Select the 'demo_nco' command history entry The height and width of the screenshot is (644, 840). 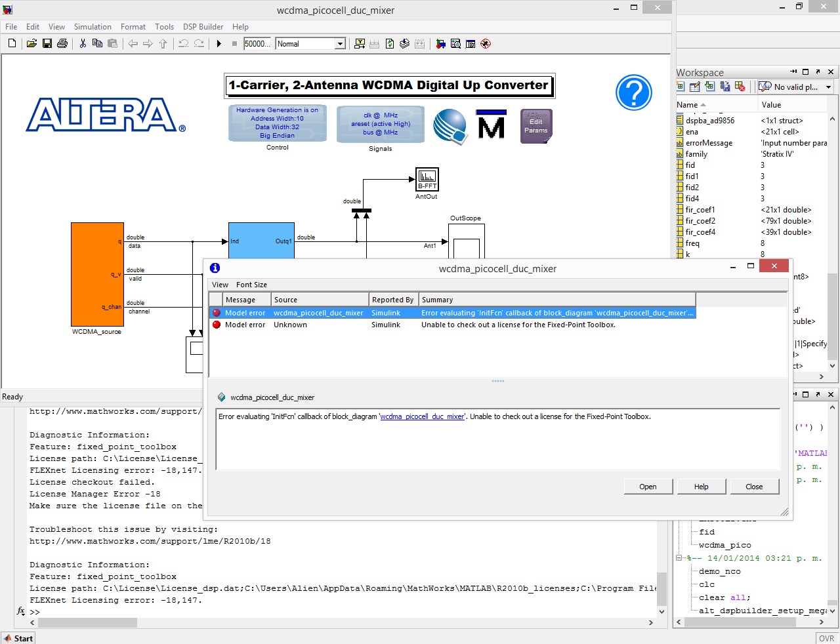click(x=720, y=571)
